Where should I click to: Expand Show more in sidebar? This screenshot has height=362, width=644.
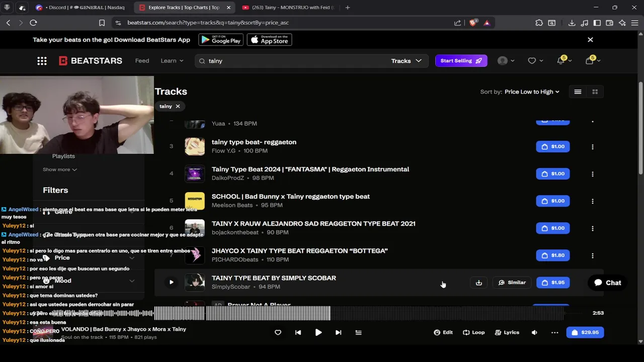point(60,169)
